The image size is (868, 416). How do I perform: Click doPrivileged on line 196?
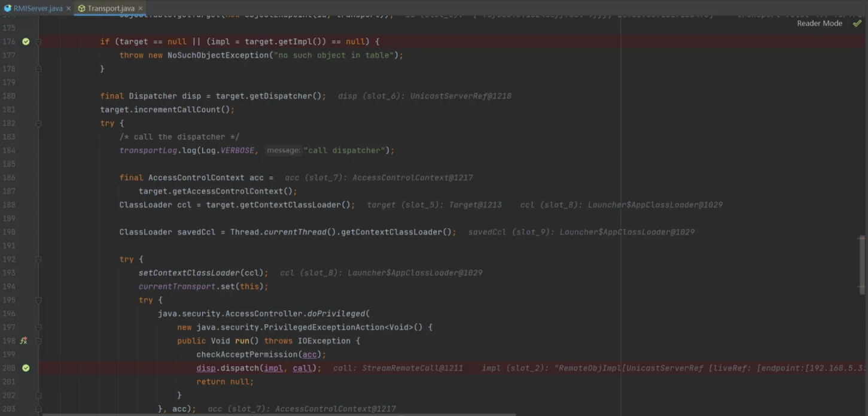[x=336, y=314]
